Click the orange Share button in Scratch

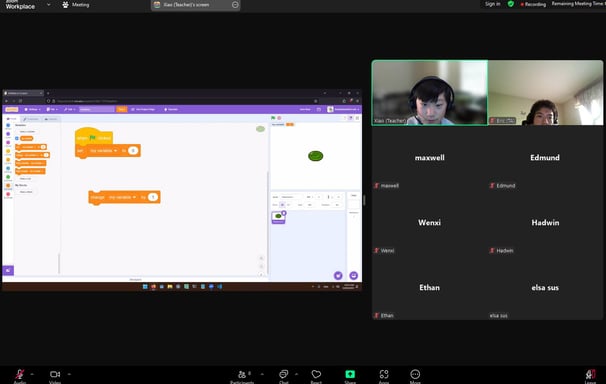121,109
